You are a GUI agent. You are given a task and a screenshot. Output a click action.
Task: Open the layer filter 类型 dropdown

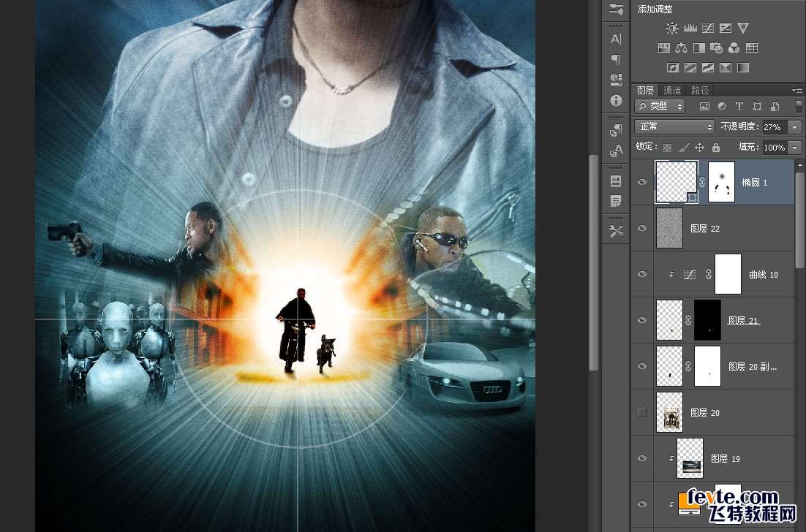pyautogui.click(x=660, y=106)
